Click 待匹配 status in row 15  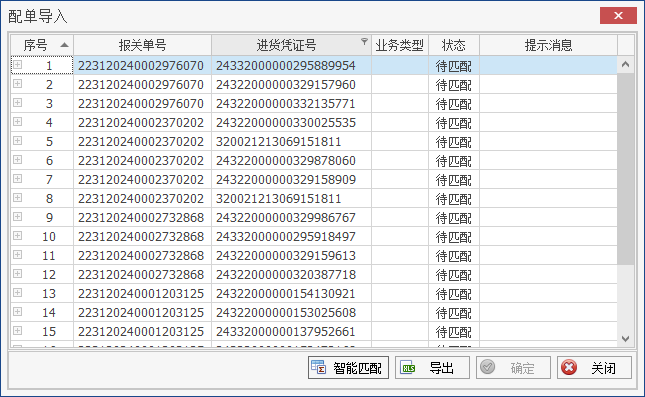(x=454, y=332)
